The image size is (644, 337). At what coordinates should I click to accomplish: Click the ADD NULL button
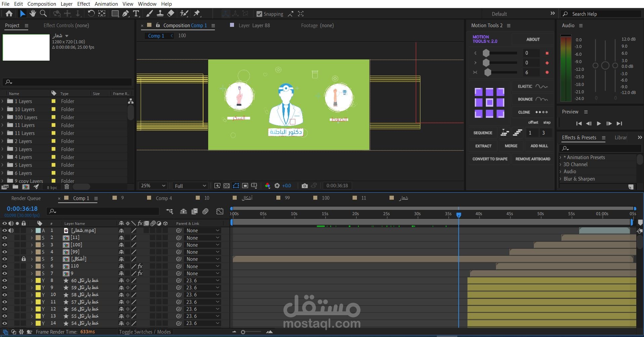pyautogui.click(x=539, y=146)
